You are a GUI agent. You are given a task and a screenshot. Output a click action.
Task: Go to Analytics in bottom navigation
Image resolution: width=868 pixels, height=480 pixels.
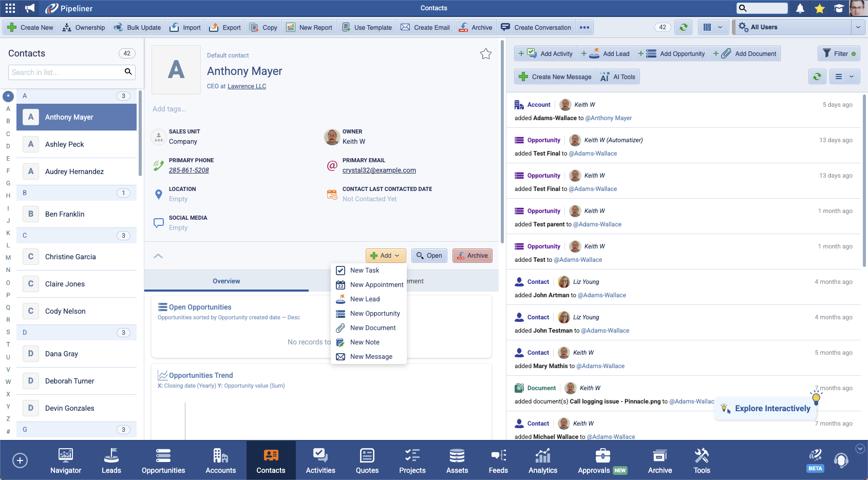point(542,460)
